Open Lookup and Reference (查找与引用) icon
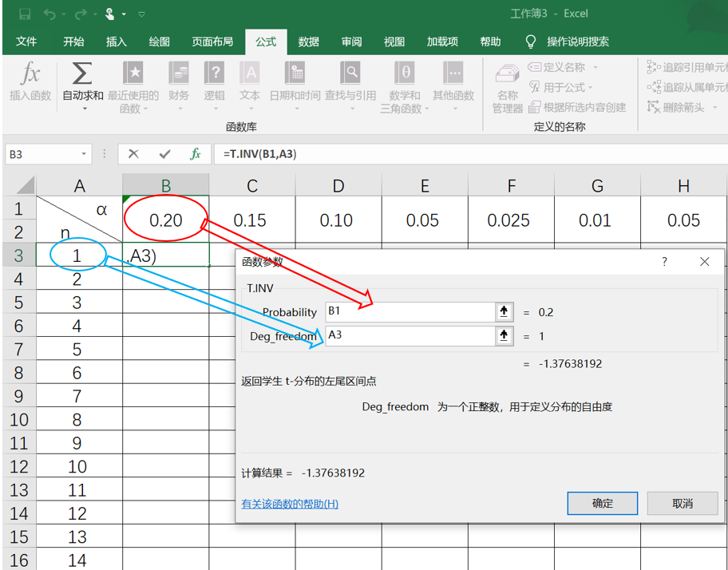The image size is (728, 570). 350,73
